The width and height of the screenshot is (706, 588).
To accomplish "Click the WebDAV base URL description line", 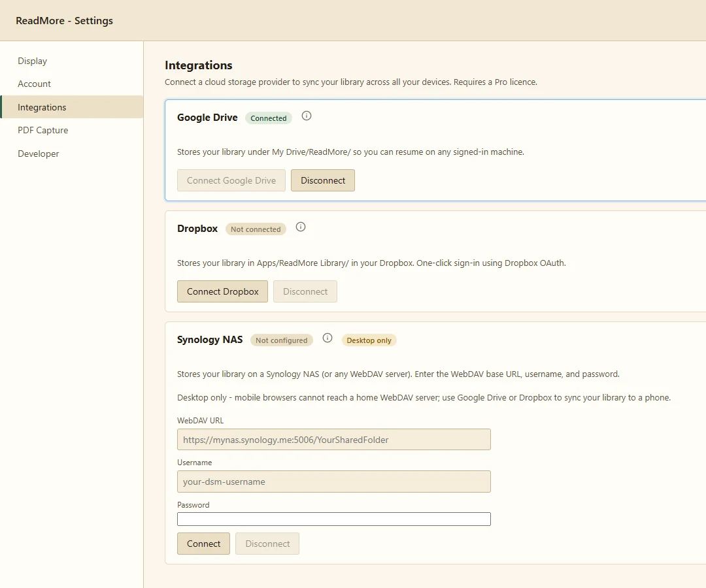I will point(398,374).
